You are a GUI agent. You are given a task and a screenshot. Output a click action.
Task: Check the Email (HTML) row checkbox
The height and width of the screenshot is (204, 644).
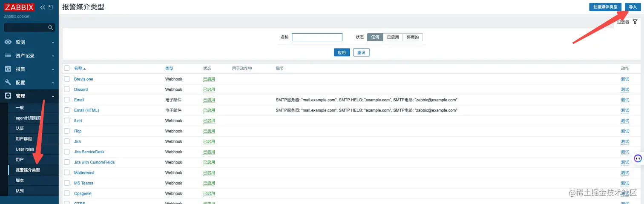[x=66, y=110]
